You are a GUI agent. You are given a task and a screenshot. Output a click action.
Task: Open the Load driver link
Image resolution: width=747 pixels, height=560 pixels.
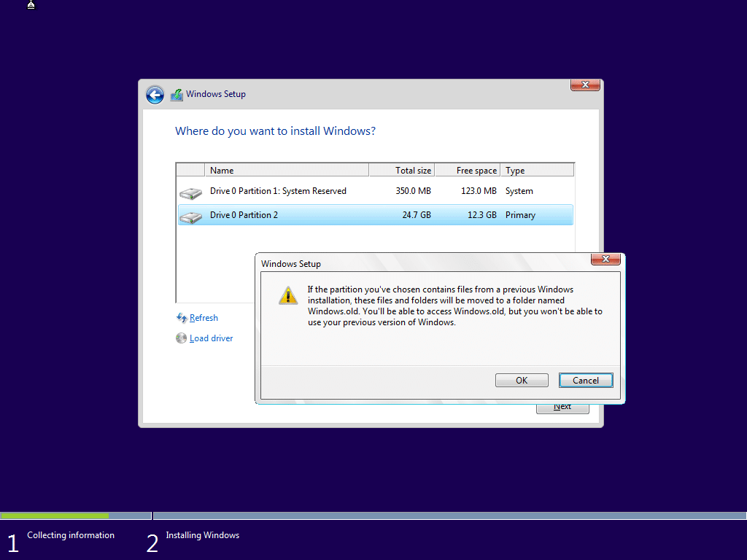(x=211, y=338)
